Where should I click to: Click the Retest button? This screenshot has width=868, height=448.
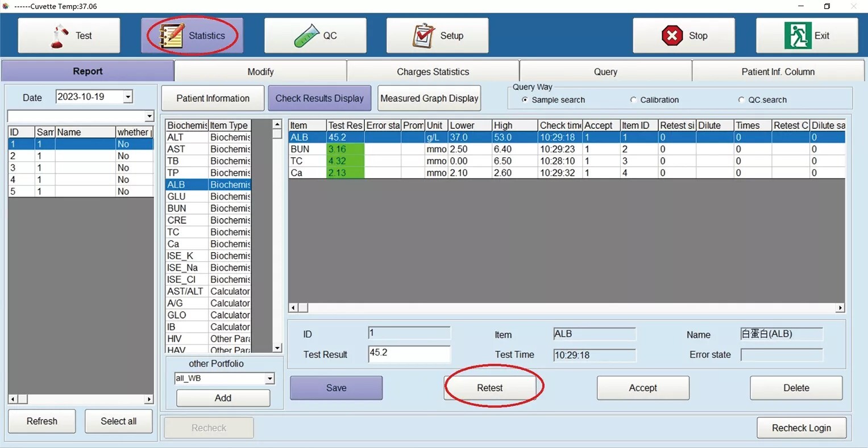490,388
